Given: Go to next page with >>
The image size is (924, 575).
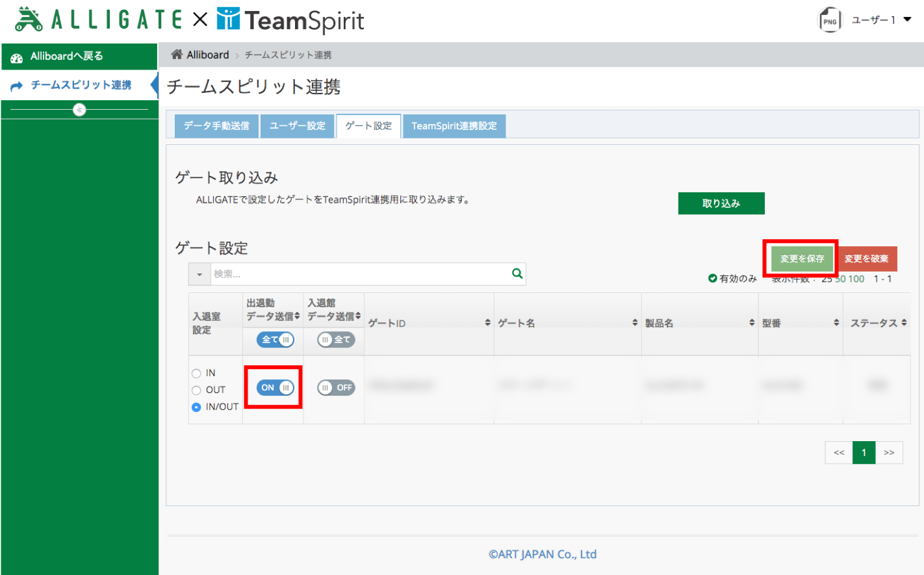Looking at the screenshot, I should 889,453.
